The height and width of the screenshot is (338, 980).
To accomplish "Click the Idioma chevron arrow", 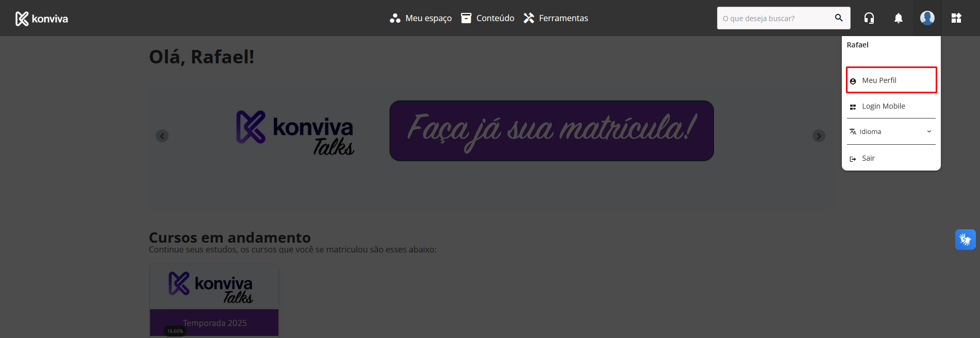I will pyautogui.click(x=929, y=131).
